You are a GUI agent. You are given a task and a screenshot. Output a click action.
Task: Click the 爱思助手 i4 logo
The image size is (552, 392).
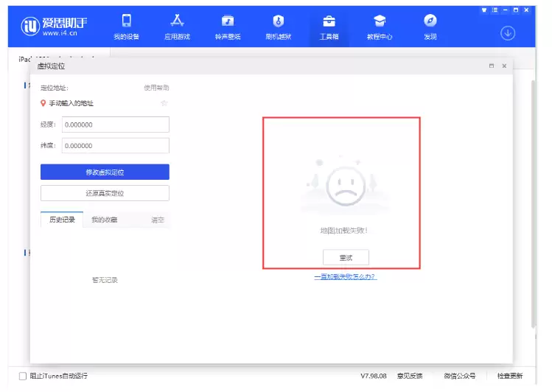(54, 27)
